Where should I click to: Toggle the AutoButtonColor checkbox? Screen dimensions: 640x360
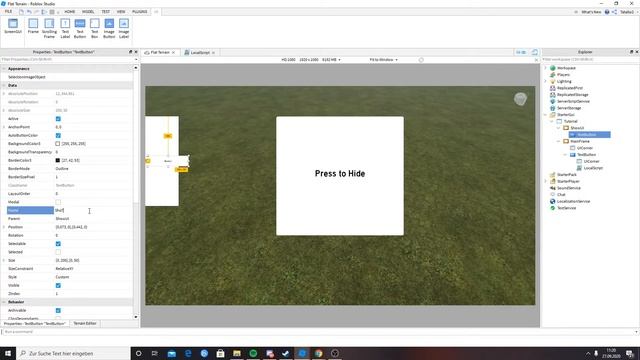(58, 136)
